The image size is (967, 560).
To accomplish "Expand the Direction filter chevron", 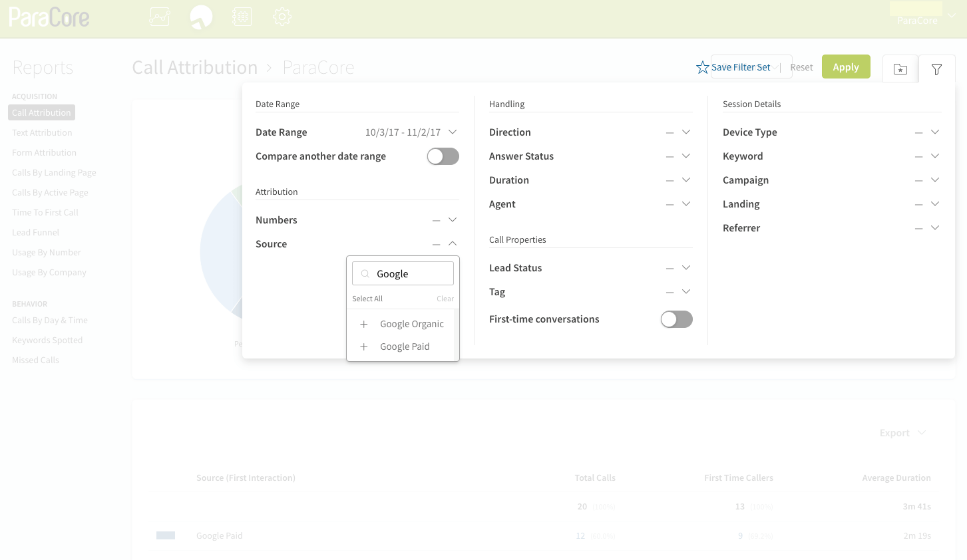I will pos(686,132).
